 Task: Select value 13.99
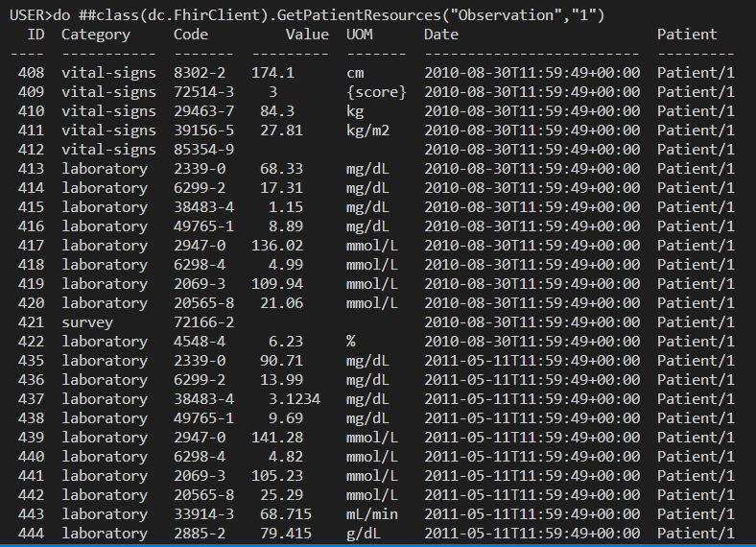click(x=281, y=380)
